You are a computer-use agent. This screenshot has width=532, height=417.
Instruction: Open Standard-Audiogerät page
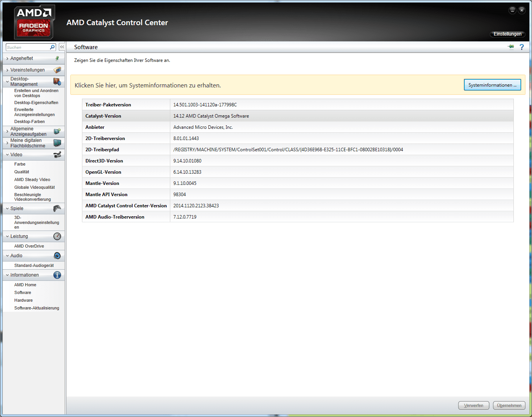pos(34,265)
